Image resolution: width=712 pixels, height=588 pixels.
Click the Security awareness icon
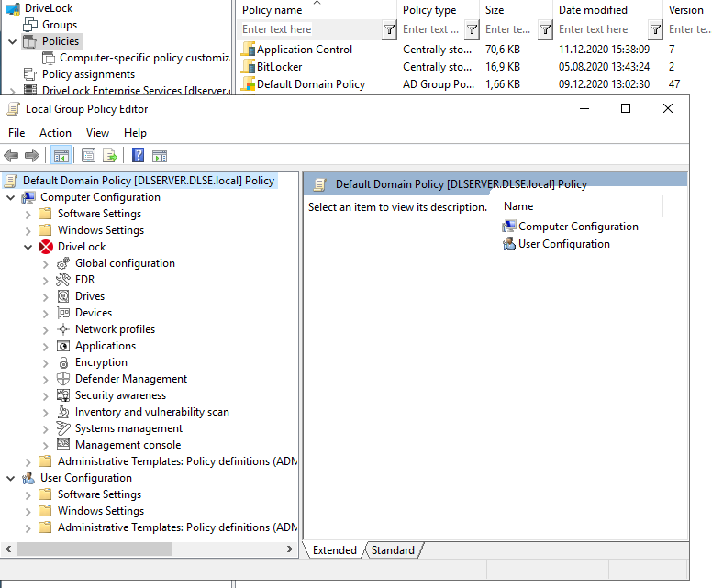(63, 395)
